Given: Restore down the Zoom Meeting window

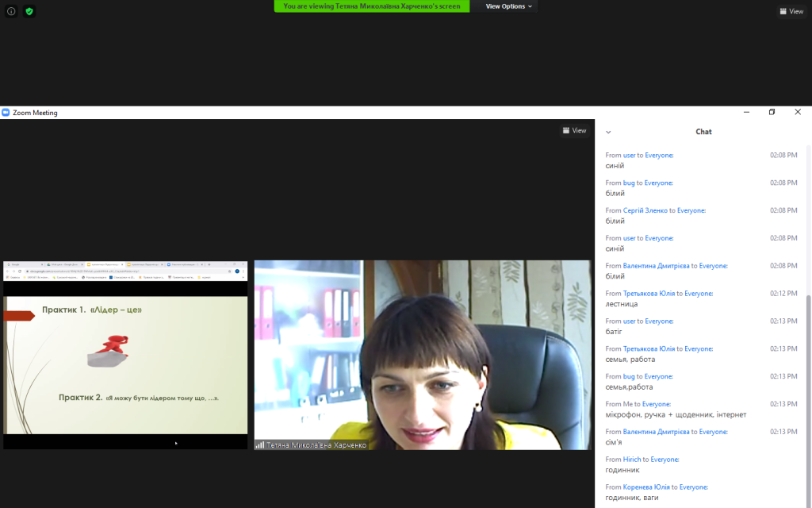Looking at the screenshot, I should tap(772, 112).
